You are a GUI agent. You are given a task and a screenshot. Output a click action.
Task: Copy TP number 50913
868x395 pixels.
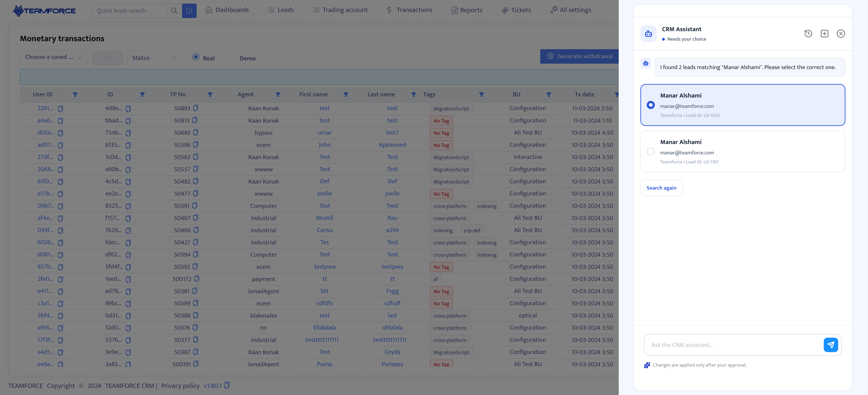point(195,120)
